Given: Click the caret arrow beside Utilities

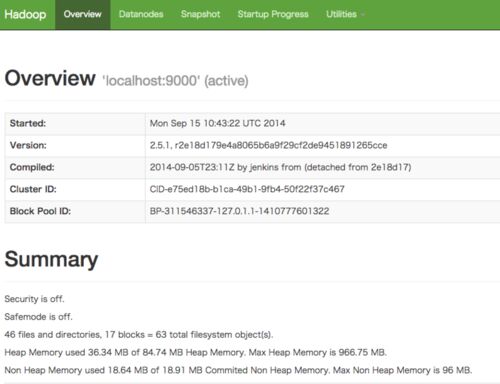Looking at the screenshot, I should (363, 15).
